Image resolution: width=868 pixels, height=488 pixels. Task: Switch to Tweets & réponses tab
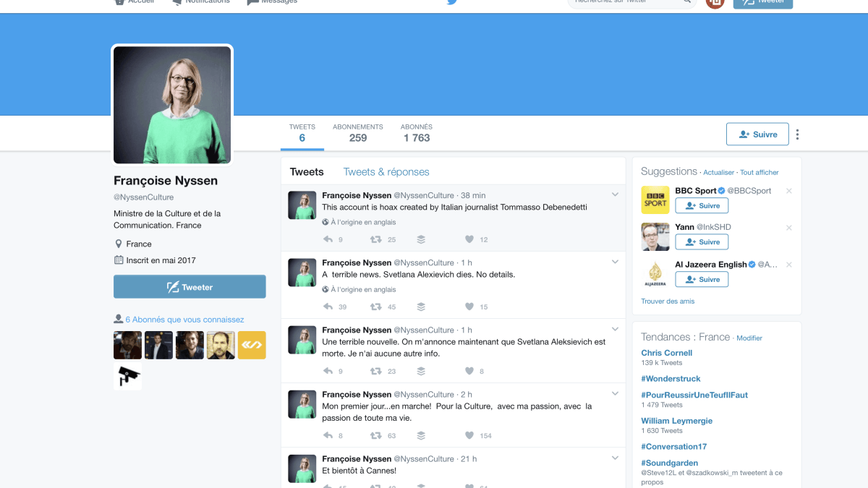(386, 172)
